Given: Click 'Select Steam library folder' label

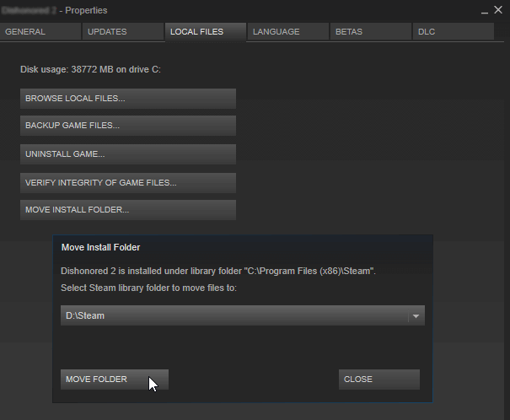Looking at the screenshot, I should [x=148, y=288].
